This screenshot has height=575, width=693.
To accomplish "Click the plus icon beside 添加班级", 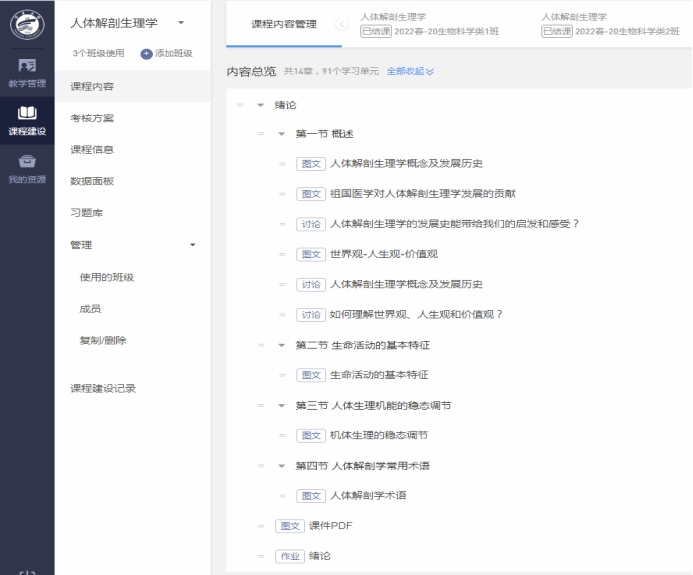I will click(x=146, y=53).
